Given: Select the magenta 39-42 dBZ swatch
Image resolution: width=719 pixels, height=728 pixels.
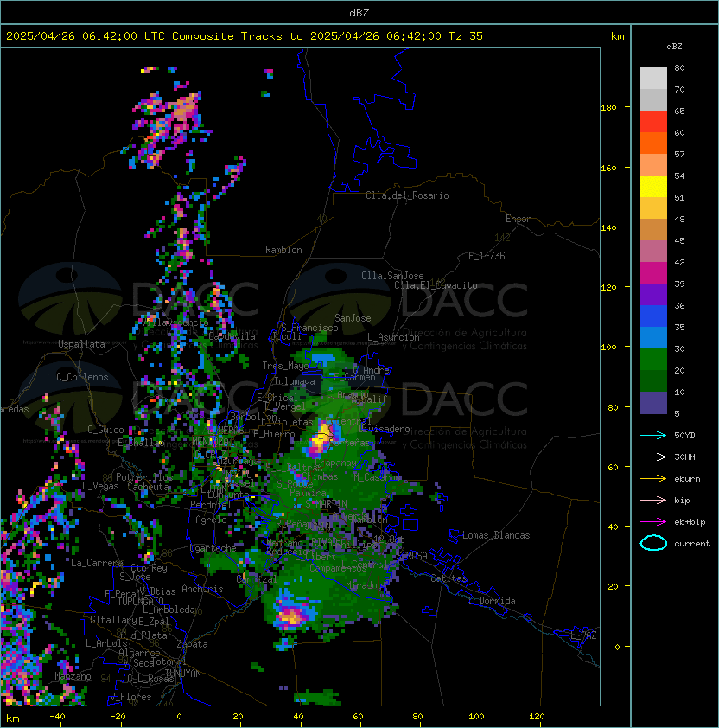Looking at the screenshot, I should click(653, 273).
